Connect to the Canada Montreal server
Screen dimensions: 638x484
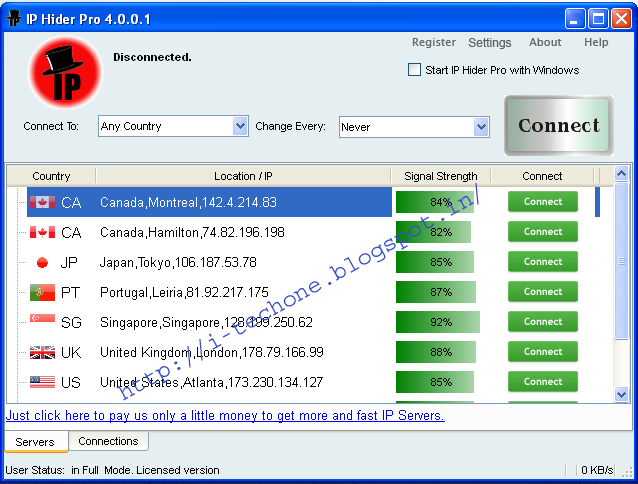coord(543,202)
